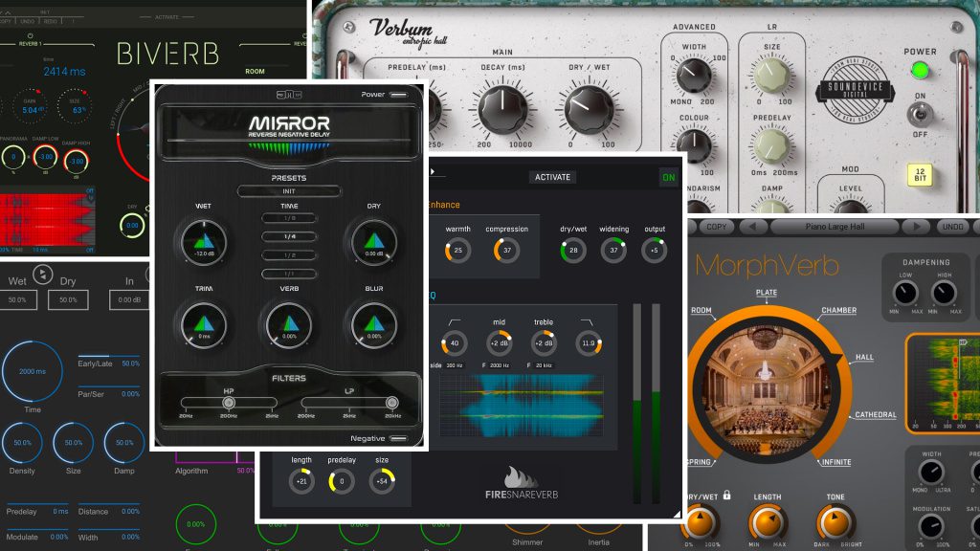Screen dimensions: 980x551
Task: Click the predelay knob in FireSnareVerb
Action: (x=342, y=481)
